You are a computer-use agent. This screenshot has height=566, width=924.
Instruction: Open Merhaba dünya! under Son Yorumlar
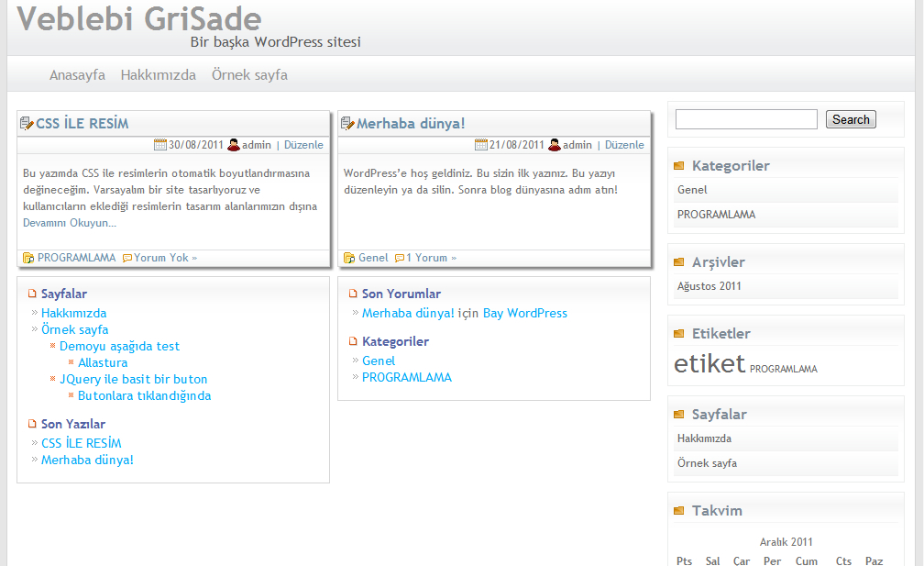pyautogui.click(x=408, y=313)
